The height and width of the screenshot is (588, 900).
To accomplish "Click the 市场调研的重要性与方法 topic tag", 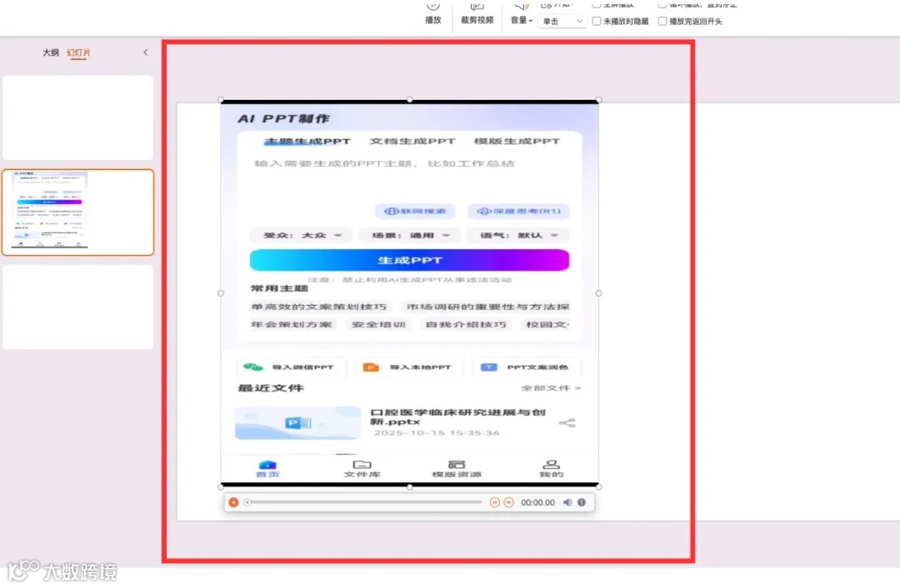I will pos(487,306).
